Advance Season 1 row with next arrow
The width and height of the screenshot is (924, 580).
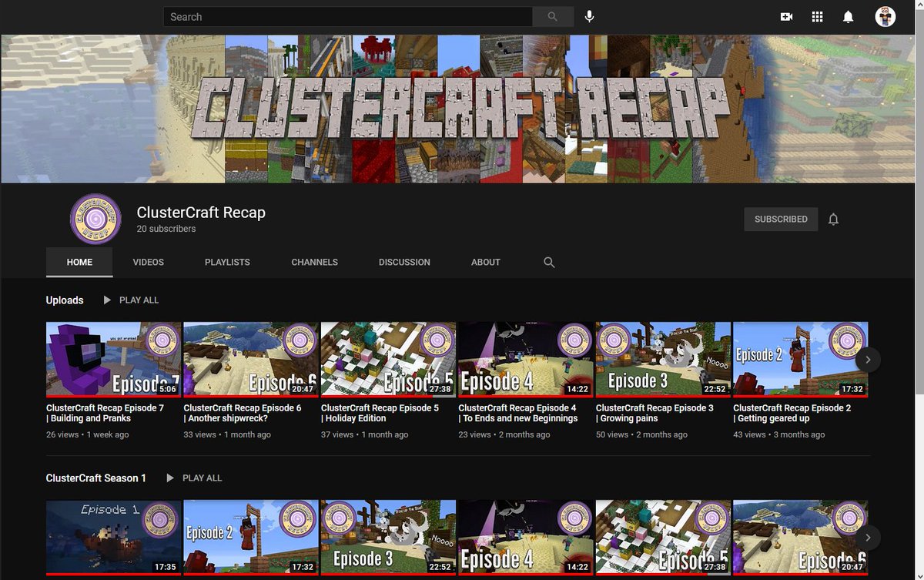tap(868, 538)
